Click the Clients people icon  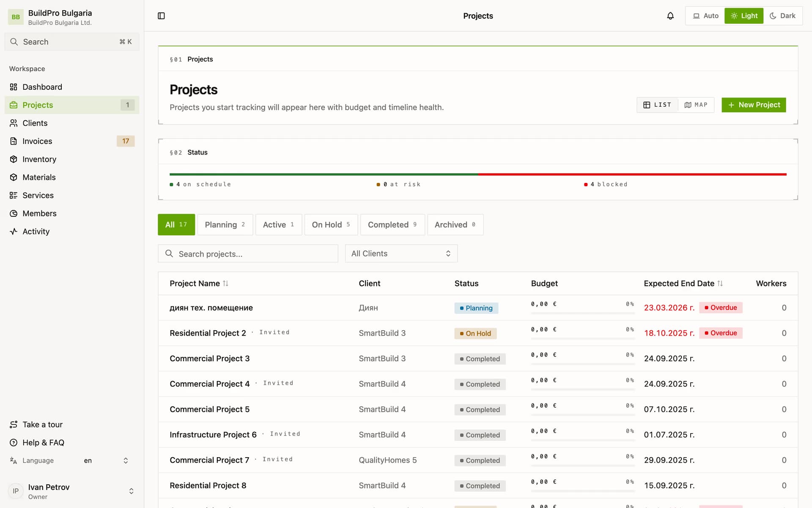pos(14,123)
